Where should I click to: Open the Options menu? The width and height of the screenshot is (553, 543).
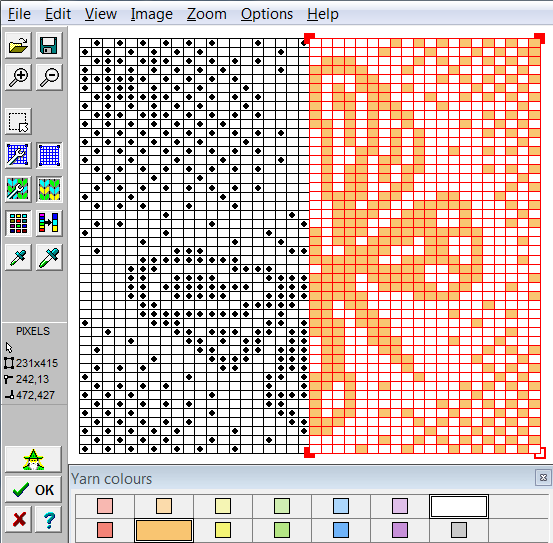267,14
